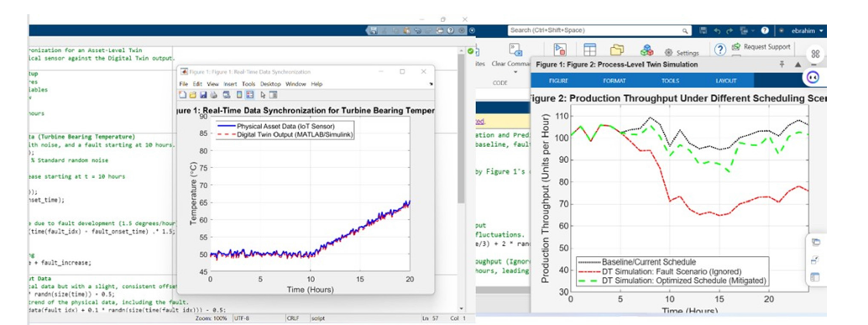Image resolution: width=868 pixels, height=325 pixels.
Task: Click editor vertical scrollbar up arrow
Action: (x=461, y=51)
